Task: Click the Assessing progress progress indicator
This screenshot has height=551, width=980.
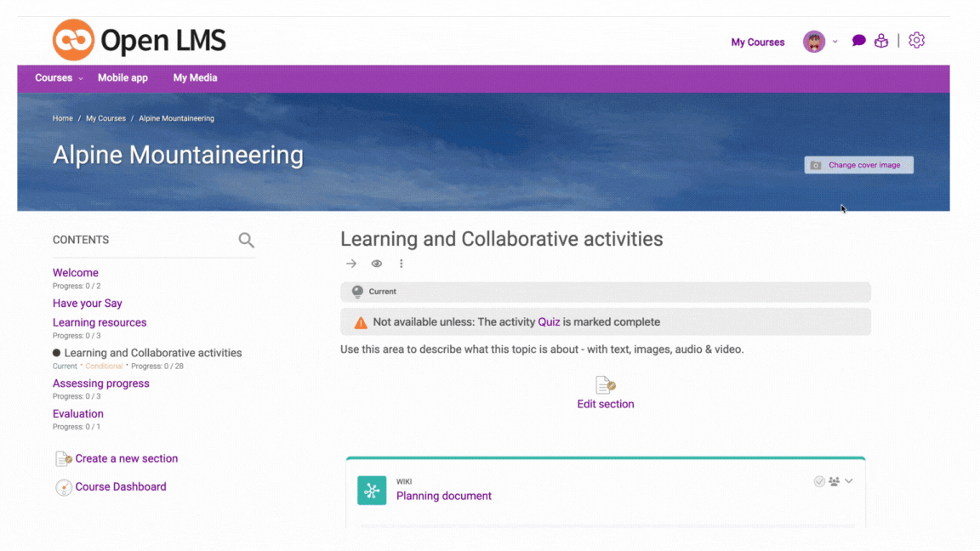Action: click(78, 395)
